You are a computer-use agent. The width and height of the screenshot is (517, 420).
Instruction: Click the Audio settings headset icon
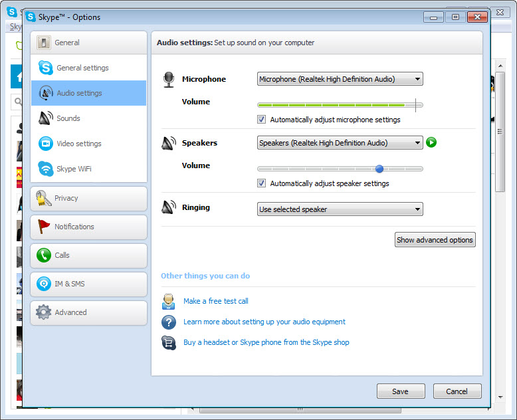[x=45, y=93]
